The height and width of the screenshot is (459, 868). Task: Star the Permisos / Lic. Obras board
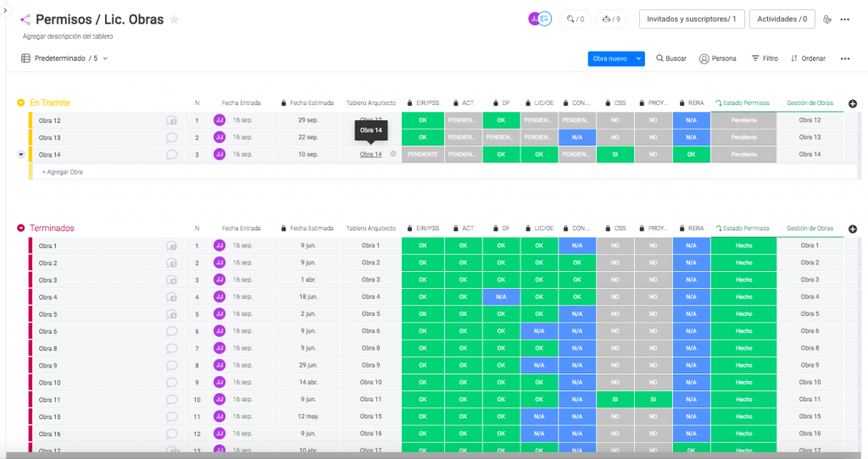[x=175, y=19]
